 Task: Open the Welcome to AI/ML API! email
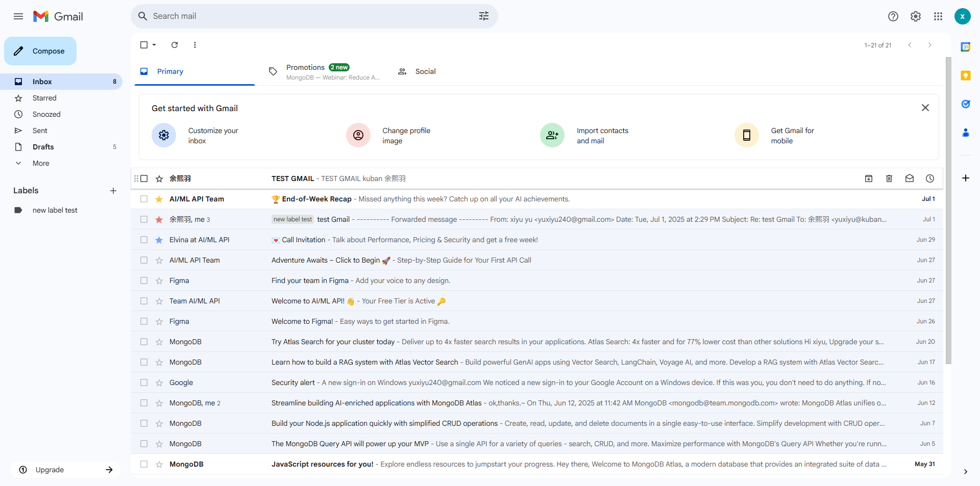(x=537, y=301)
